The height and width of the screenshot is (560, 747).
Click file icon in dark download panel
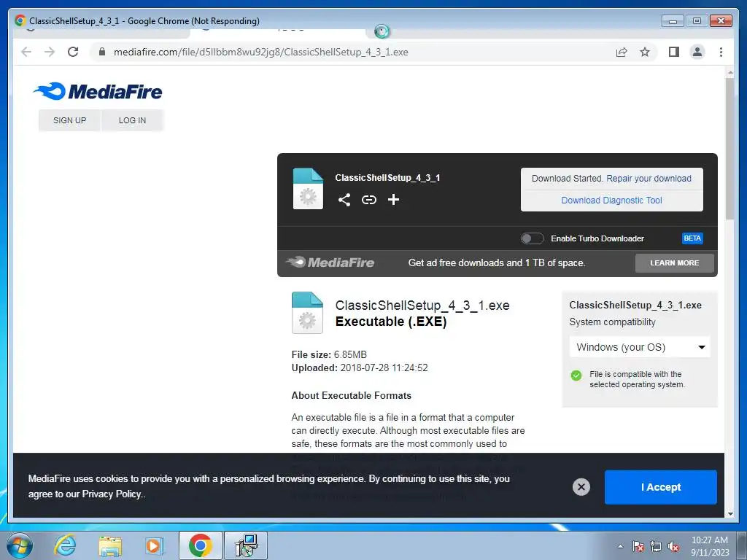pos(308,189)
